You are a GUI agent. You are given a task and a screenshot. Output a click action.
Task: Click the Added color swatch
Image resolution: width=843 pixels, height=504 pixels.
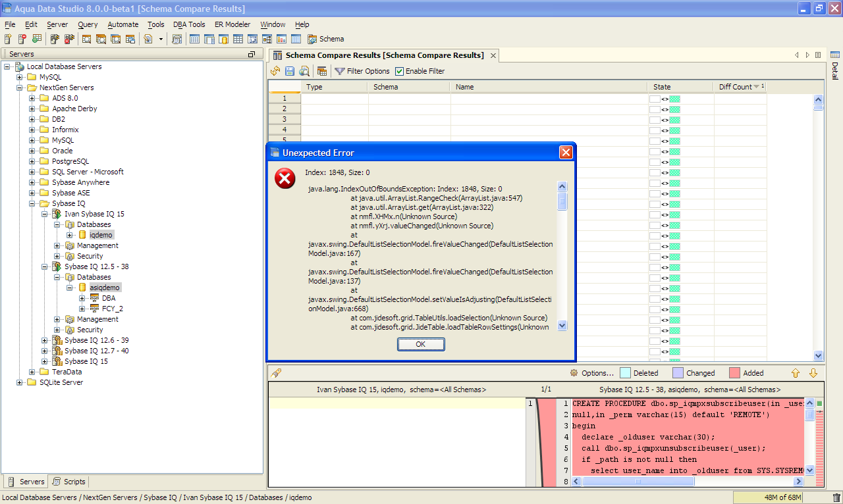click(x=735, y=373)
